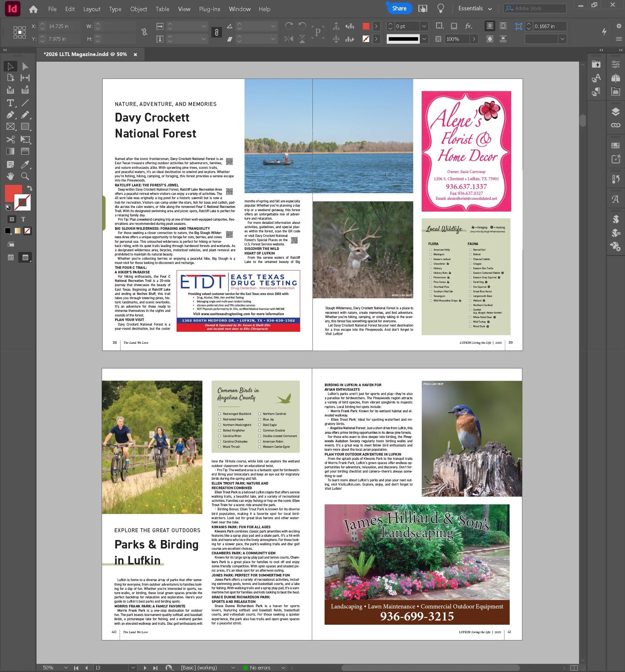This screenshot has height=672, width=625.
Task: Toggle constrain proportions for width and height
Action: pyautogui.click(x=144, y=32)
